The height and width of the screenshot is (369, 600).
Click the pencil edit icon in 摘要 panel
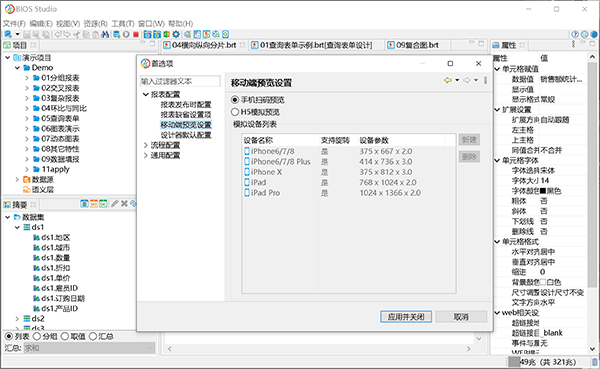coord(114,204)
